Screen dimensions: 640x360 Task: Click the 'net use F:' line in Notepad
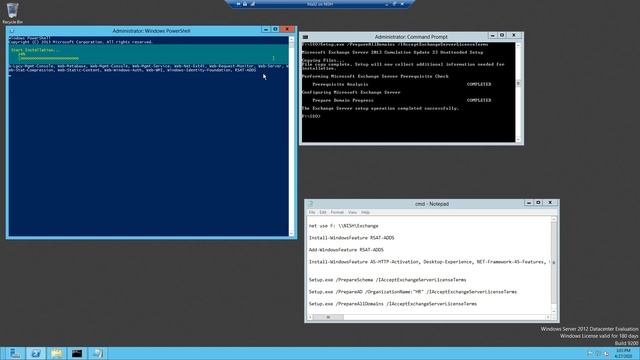point(344,226)
